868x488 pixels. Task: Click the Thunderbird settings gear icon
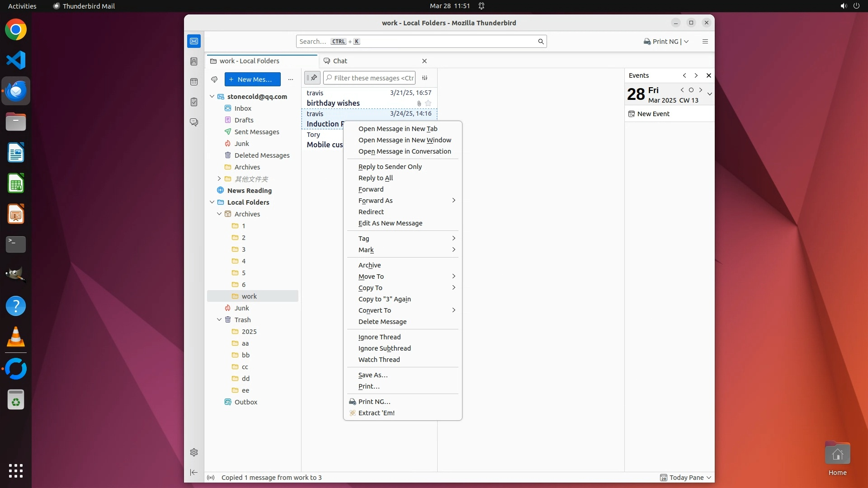[x=194, y=452]
